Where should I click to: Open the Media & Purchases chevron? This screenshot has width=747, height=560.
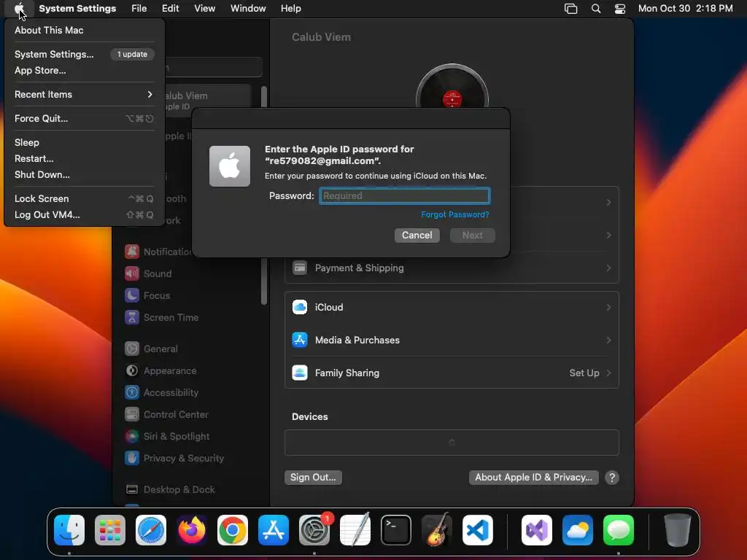click(x=608, y=340)
